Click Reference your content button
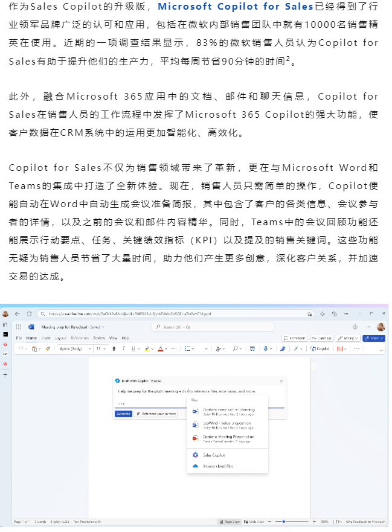392x532 pixels. (156, 414)
